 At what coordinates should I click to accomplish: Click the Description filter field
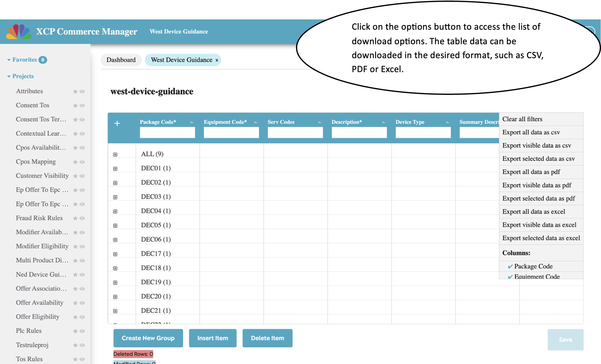click(359, 132)
